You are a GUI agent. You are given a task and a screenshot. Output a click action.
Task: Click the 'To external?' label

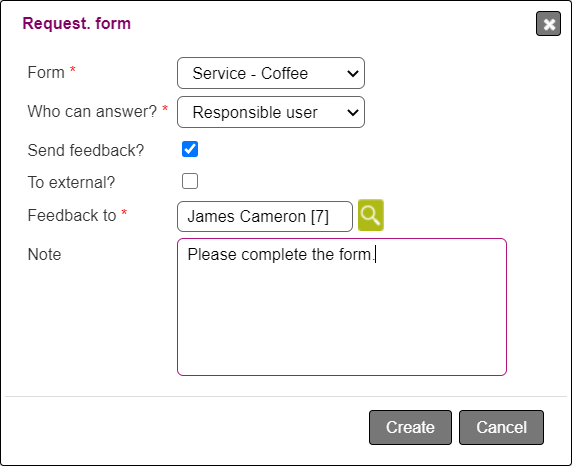point(71,182)
